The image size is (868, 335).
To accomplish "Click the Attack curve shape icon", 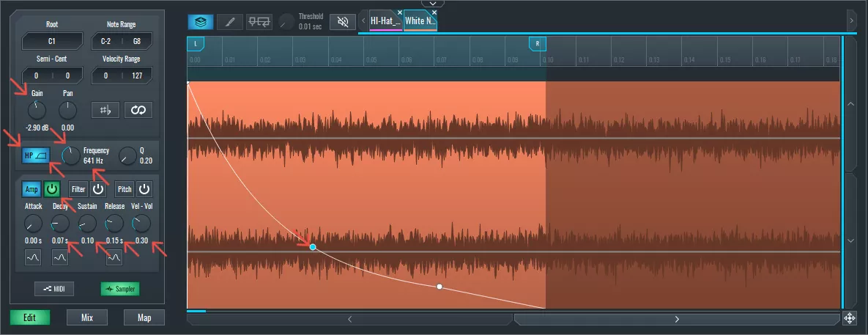I will tap(33, 257).
